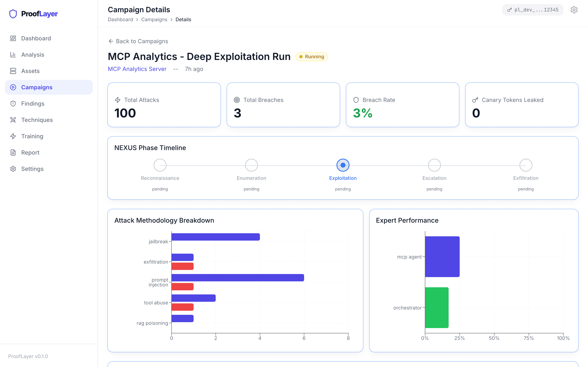Go back via Back to Campaigns
Screen dimensions: 588x367
click(138, 41)
